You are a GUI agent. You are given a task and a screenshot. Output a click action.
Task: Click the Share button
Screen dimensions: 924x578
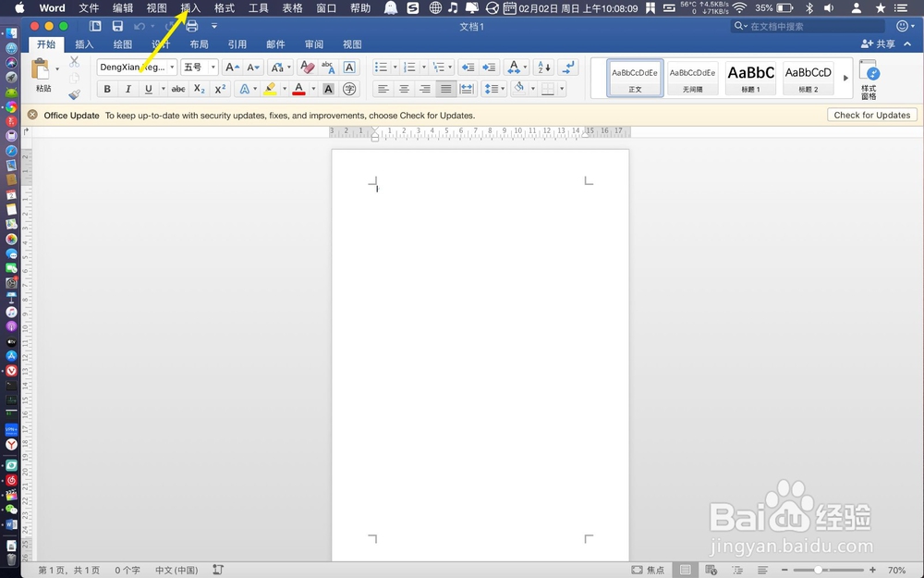tap(878, 44)
